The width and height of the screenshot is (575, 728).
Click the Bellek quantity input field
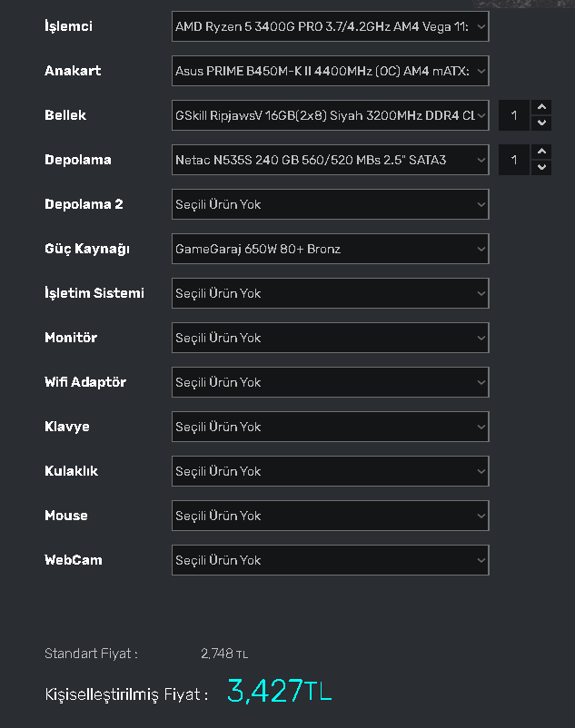pos(515,115)
